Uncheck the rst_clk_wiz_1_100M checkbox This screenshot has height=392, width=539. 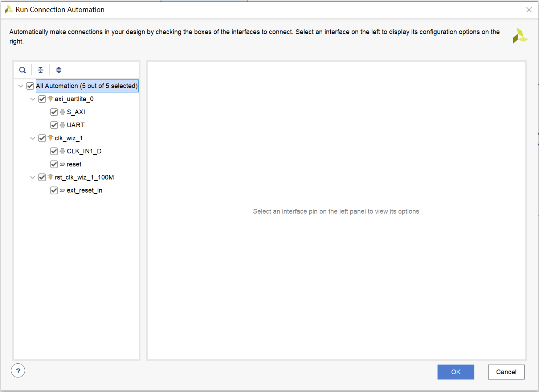coord(42,177)
